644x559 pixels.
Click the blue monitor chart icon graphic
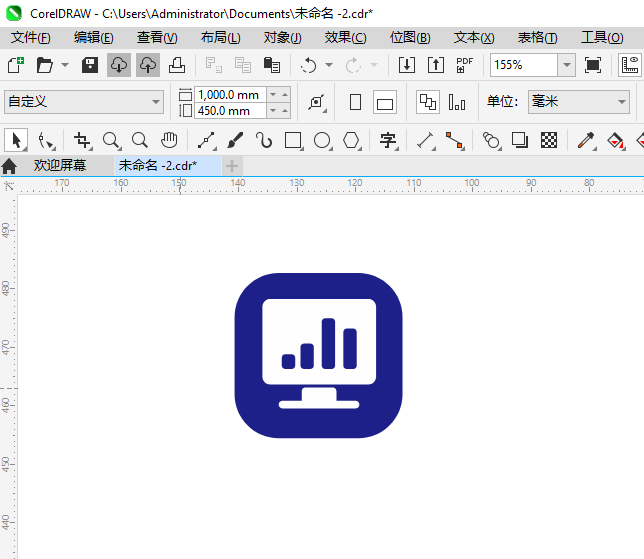click(319, 356)
